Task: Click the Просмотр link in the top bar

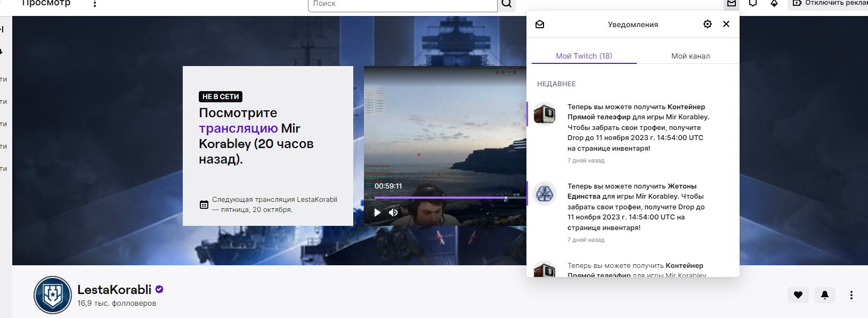Action: (x=46, y=3)
